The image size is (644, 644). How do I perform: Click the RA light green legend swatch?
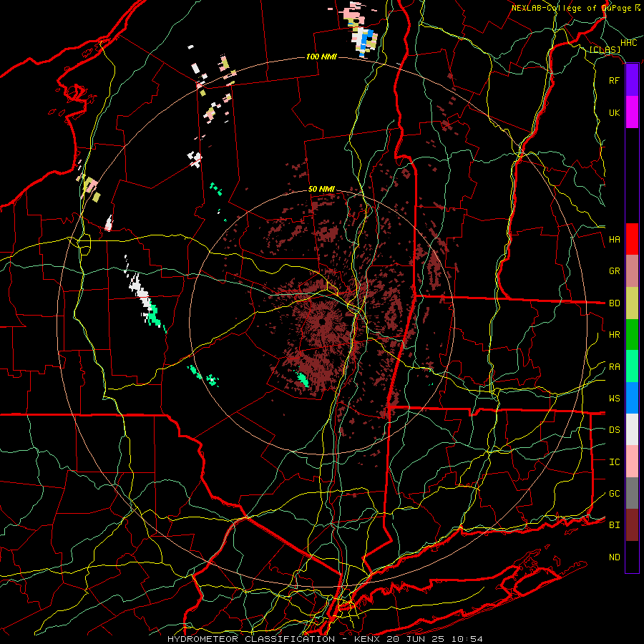(632, 366)
